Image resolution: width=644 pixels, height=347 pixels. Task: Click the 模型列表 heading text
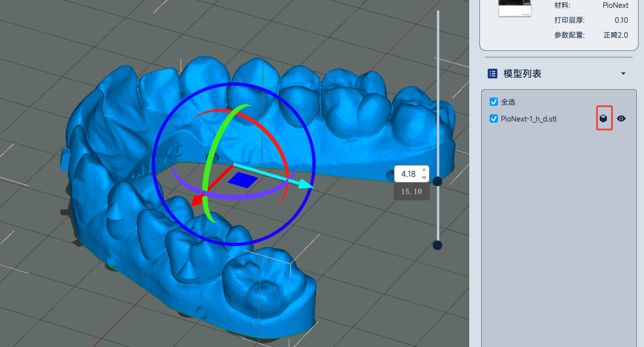(523, 74)
